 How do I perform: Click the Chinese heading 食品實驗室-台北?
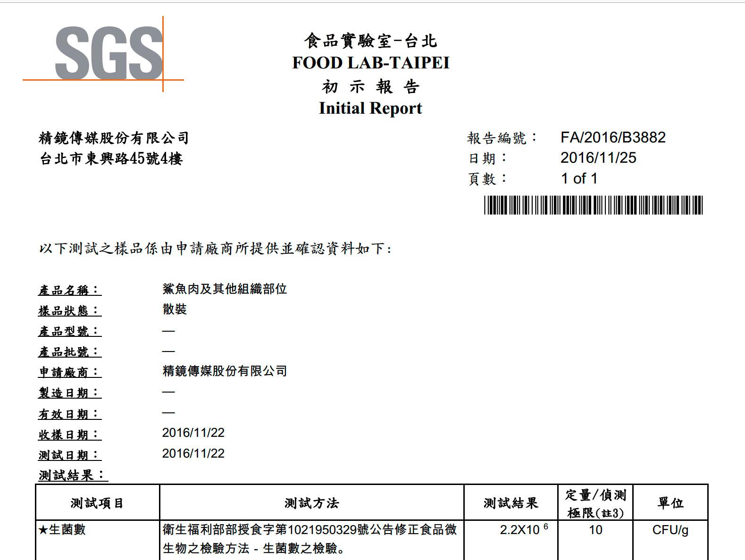click(x=371, y=41)
